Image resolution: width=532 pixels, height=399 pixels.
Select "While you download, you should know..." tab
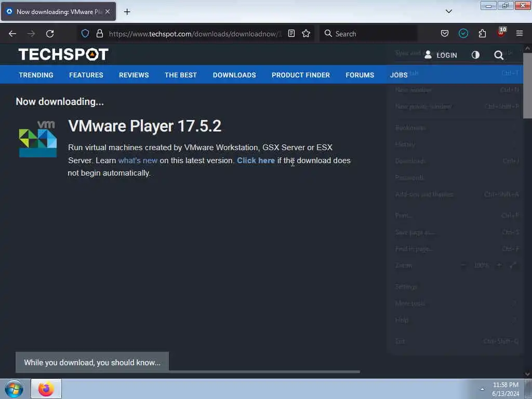coord(92,362)
